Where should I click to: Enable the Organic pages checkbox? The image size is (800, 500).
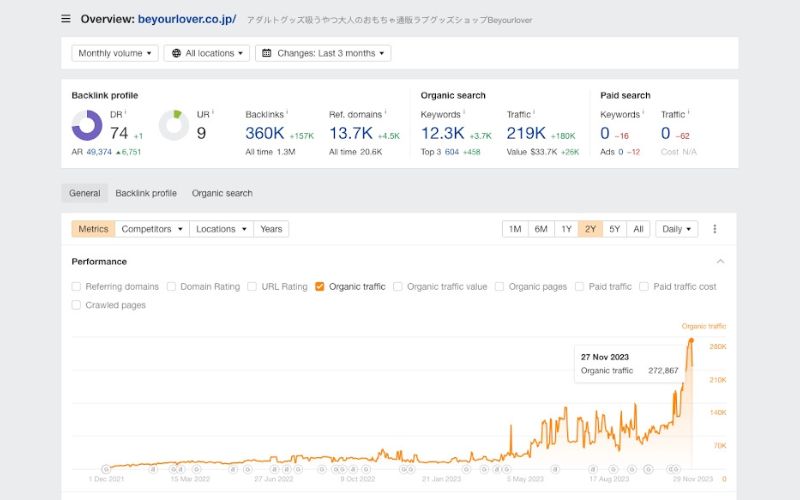tap(499, 287)
